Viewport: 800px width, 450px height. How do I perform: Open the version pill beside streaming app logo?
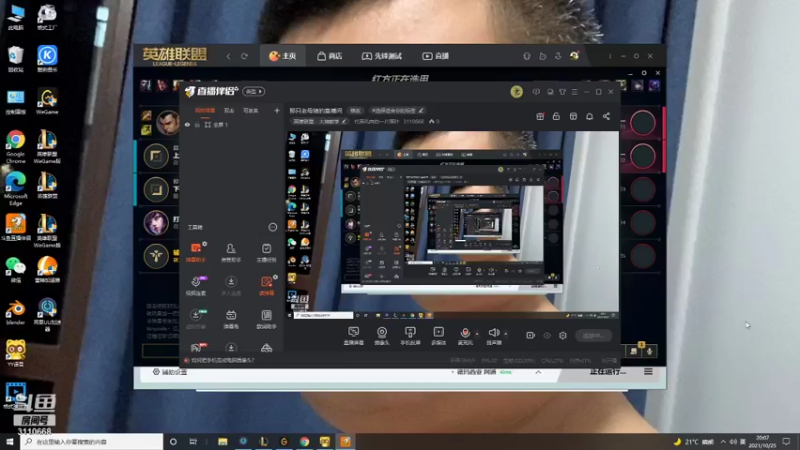coord(254,92)
